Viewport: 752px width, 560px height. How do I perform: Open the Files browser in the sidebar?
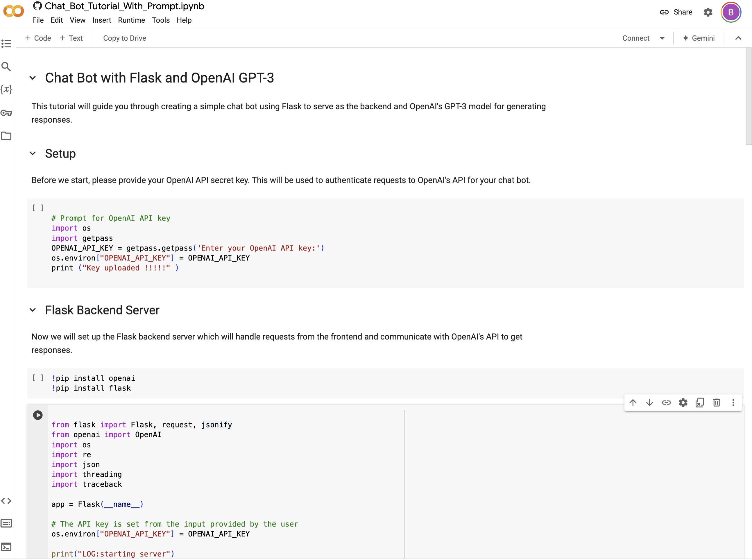[7, 136]
